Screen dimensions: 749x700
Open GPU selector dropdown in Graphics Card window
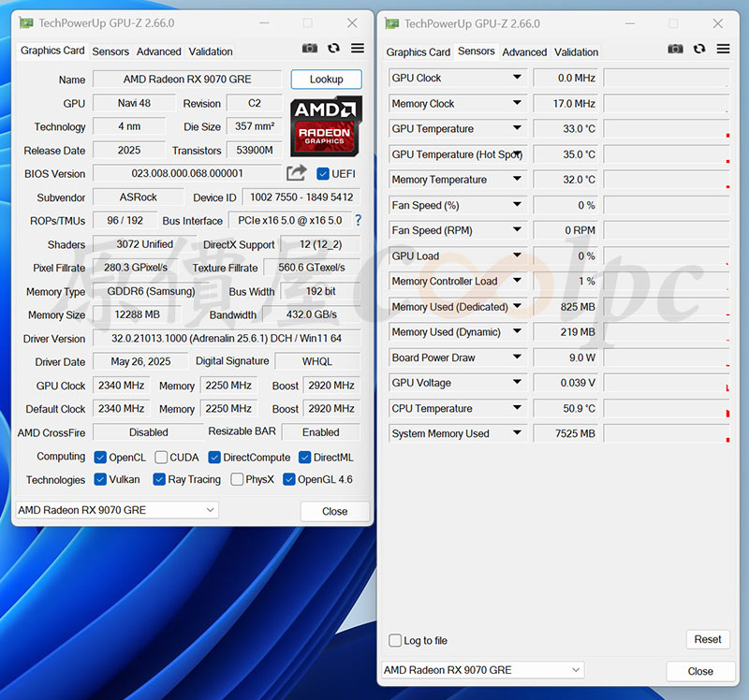click(117, 510)
